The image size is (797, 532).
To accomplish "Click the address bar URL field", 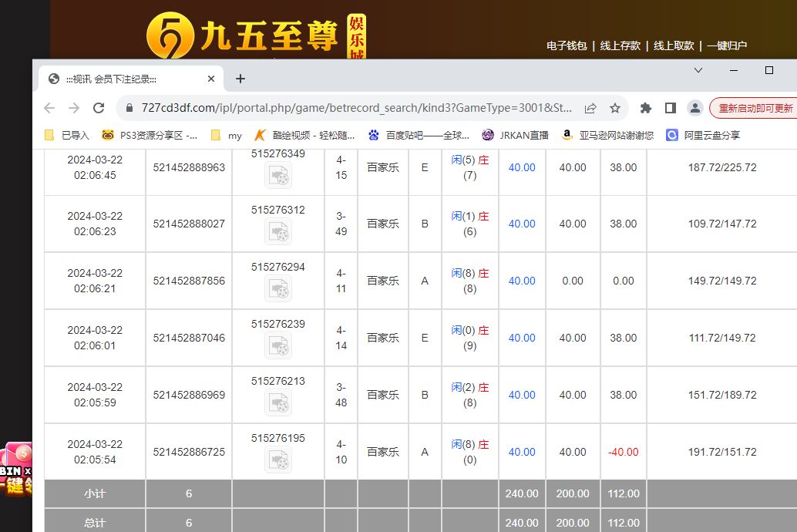I will point(355,108).
